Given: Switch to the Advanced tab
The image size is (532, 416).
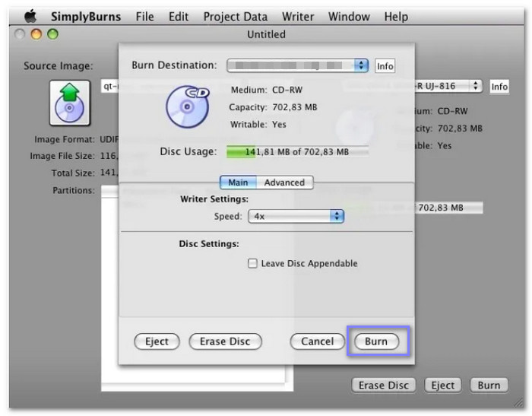Looking at the screenshot, I should pyautogui.click(x=284, y=183).
